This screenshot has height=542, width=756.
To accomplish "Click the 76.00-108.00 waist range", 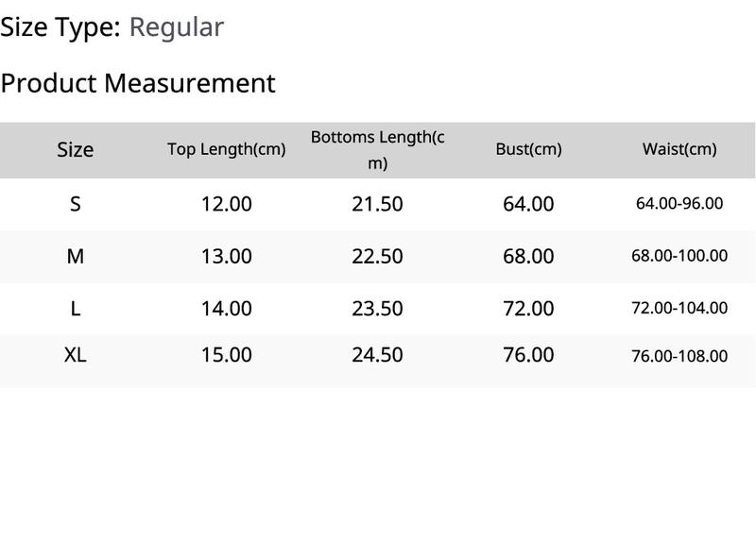I will [679, 356].
